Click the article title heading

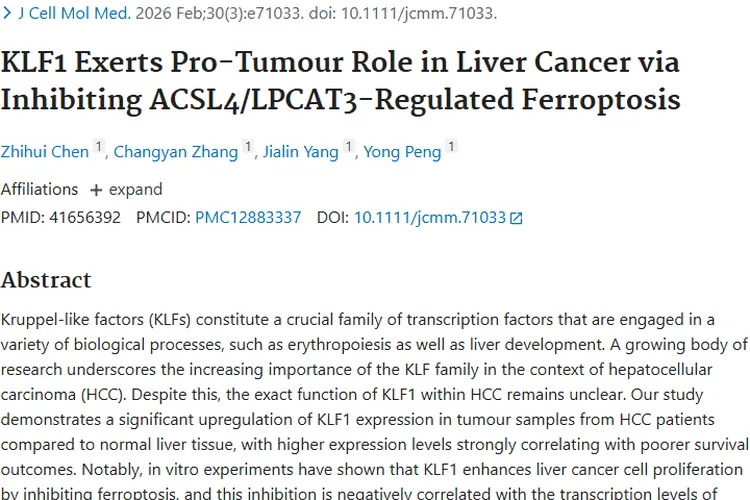pyautogui.click(x=340, y=81)
